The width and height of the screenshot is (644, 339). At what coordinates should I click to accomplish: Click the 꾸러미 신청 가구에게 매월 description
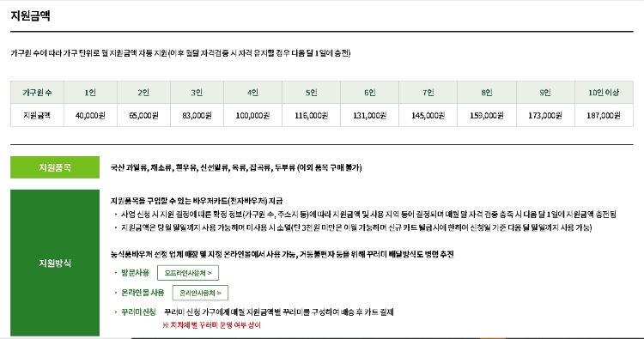[279, 312]
